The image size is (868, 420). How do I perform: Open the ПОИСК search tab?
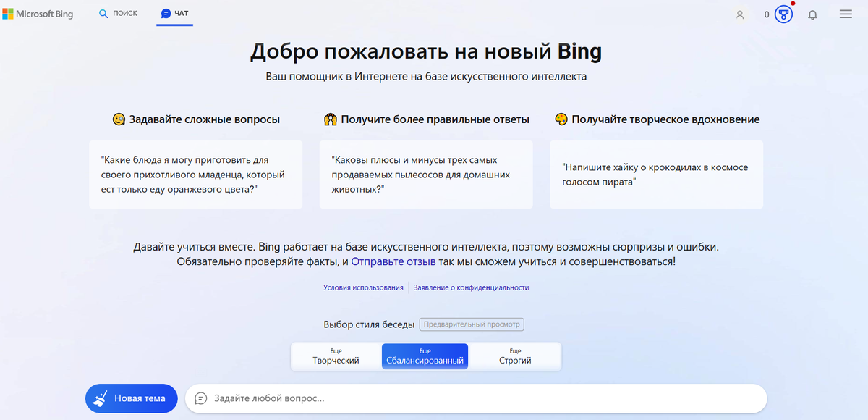[118, 14]
